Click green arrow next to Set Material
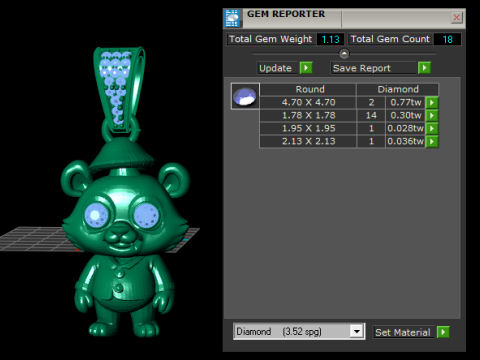Screen dimensions: 480x360 [x=443, y=332]
